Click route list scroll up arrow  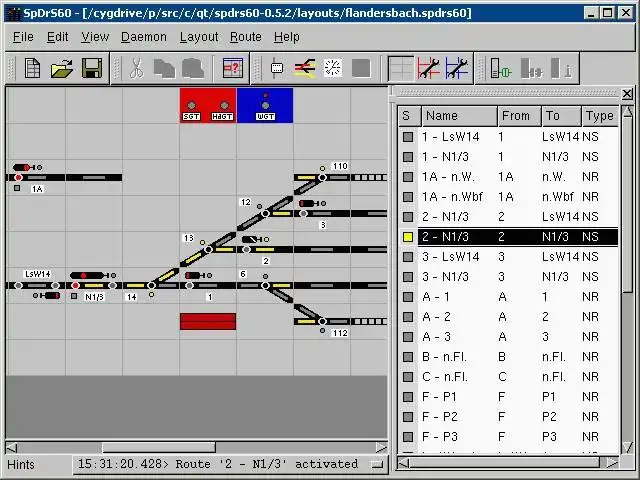pos(627,111)
